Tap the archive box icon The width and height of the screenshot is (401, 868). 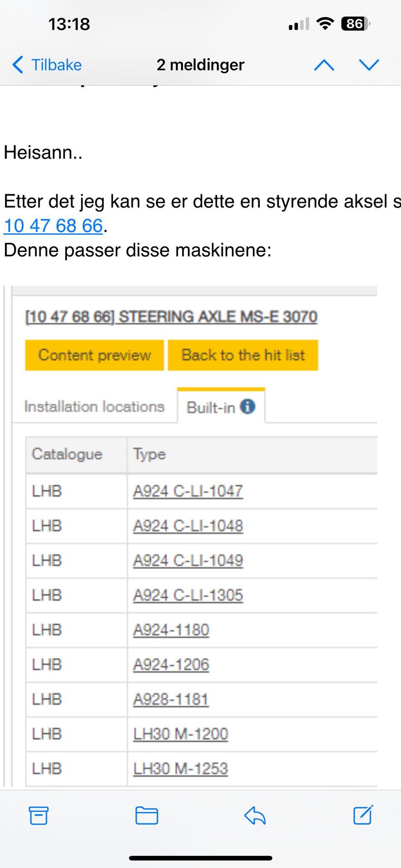[39, 815]
